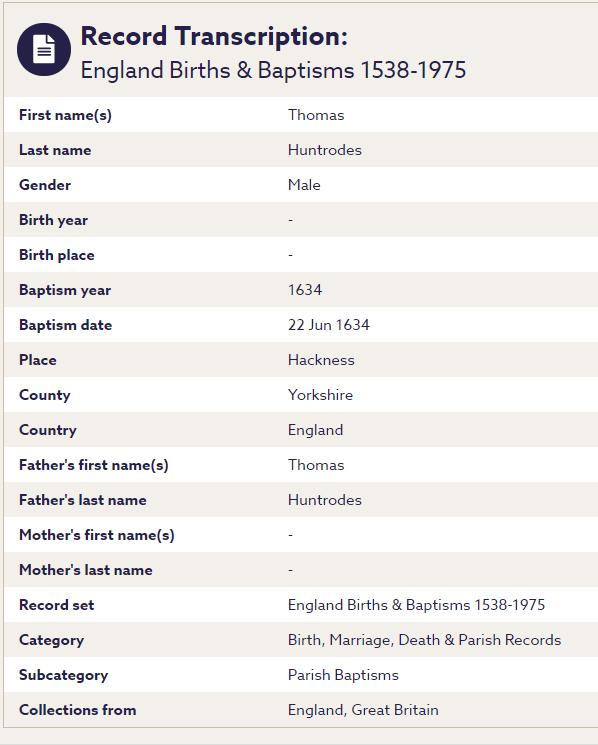Click the Place value Hackness

tap(321, 360)
